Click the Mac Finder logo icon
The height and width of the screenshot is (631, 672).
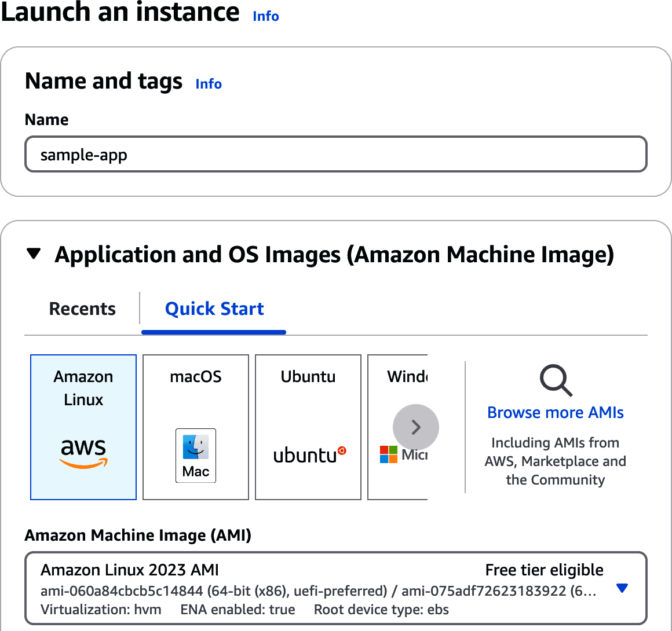[x=195, y=456]
